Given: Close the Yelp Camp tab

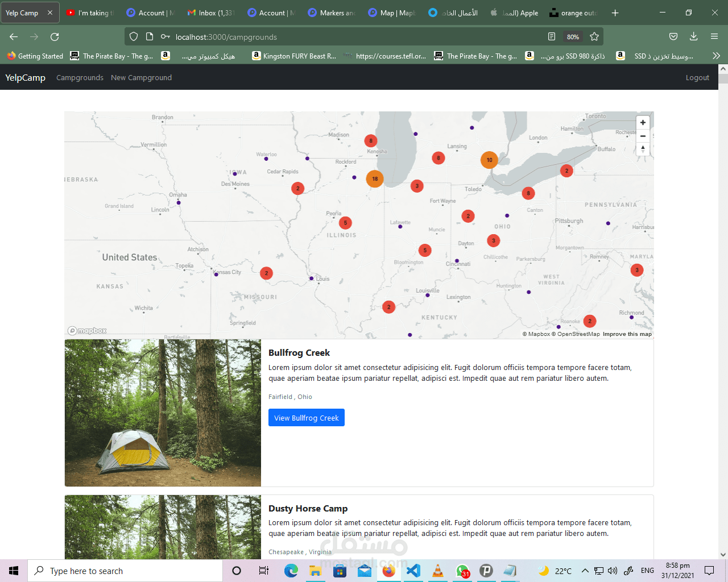Looking at the screenshot, I should click(x=50, y=13).
